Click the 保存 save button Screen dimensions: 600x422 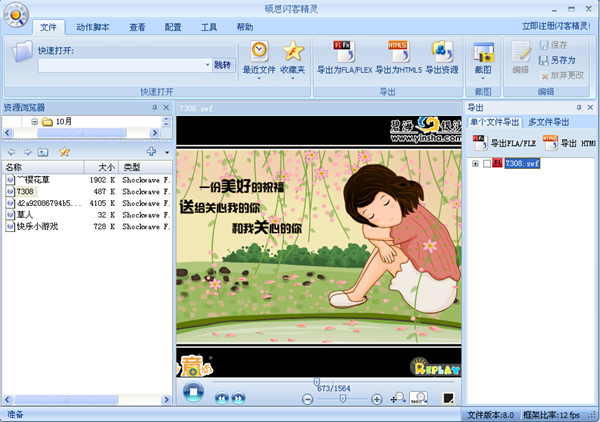(554, 45)
